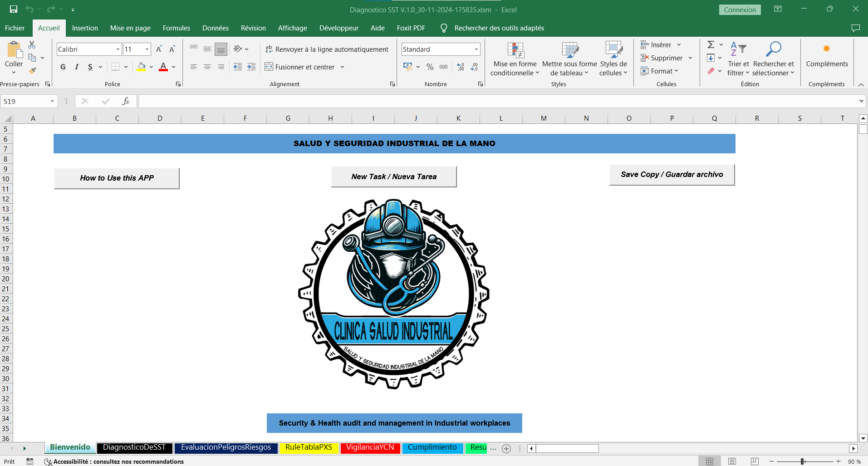Decrease font size with smaller A icon

pyautogui.click(x=172, y=49)
